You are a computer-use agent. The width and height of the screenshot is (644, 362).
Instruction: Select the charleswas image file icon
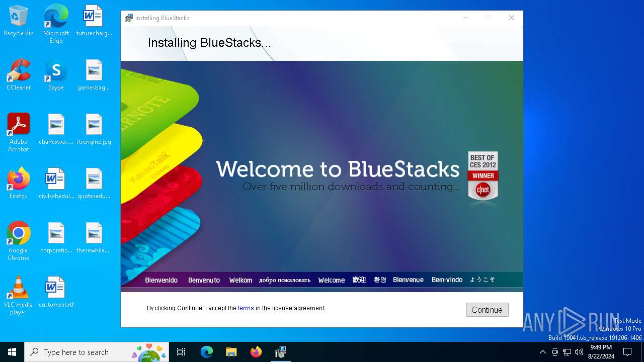pyautogui.click(x=56, y=130)
